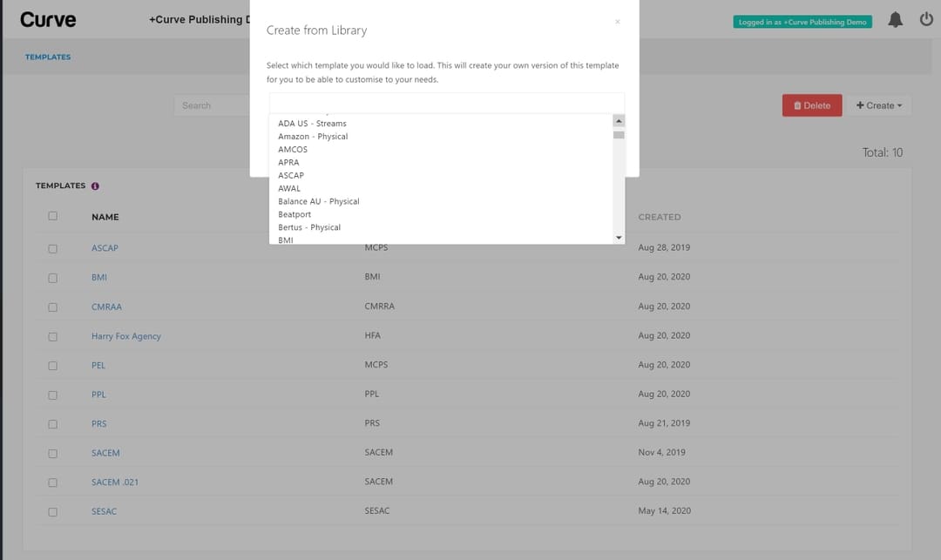The image size is (941, 560).
Task: Open the PRS template link
Action: (x=98, y=423)
